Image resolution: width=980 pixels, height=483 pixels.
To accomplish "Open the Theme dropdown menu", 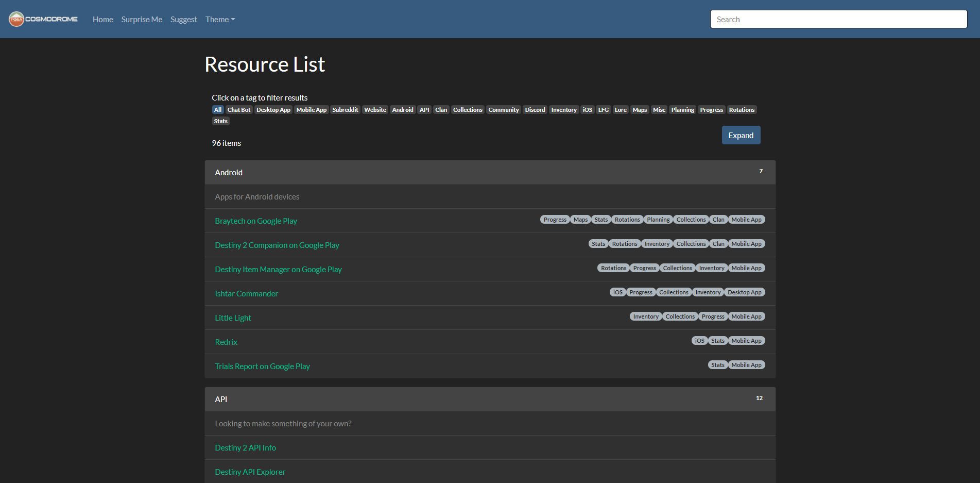I will pyautogui.click(x=220, y=20).
